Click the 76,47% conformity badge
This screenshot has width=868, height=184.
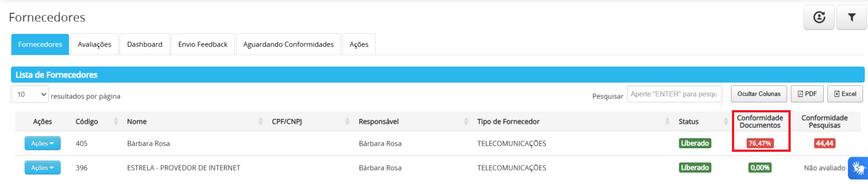[760, 143]
